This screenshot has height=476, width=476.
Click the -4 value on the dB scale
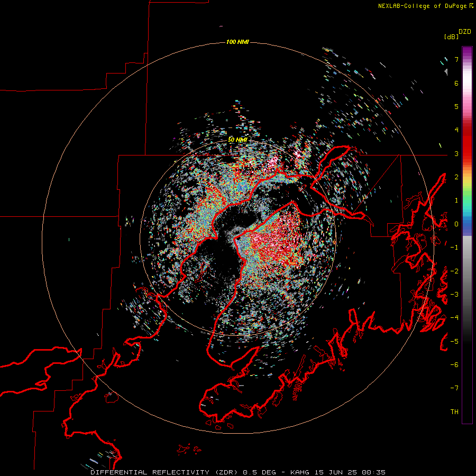pyautogui.click(x=454, y=318)
